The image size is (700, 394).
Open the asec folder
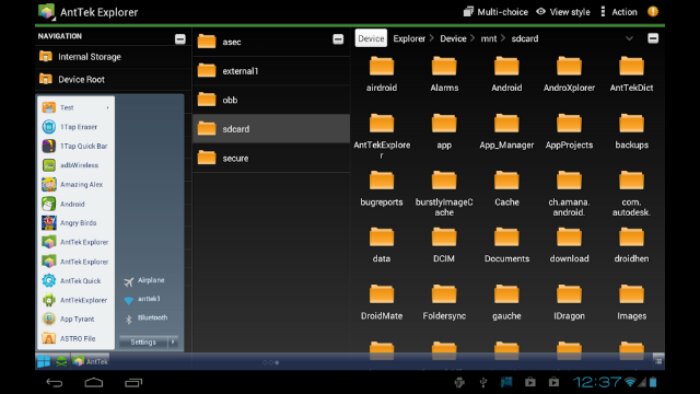point(271,42)
